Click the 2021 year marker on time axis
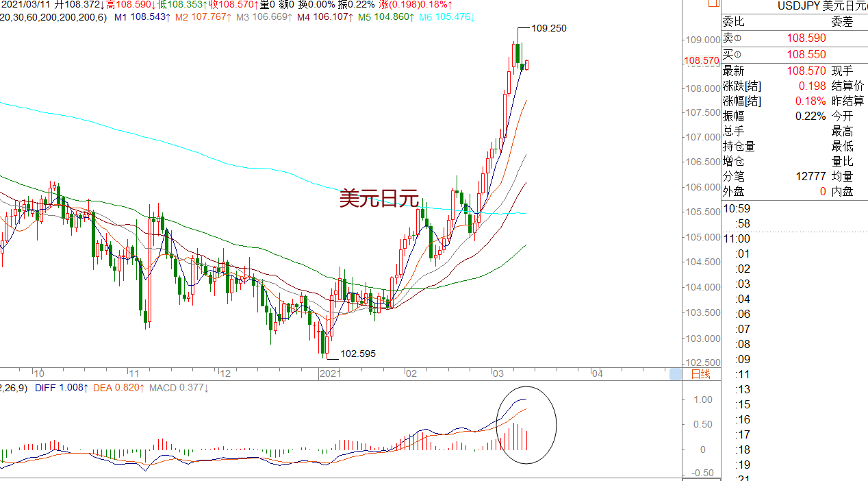 (330, 374)
